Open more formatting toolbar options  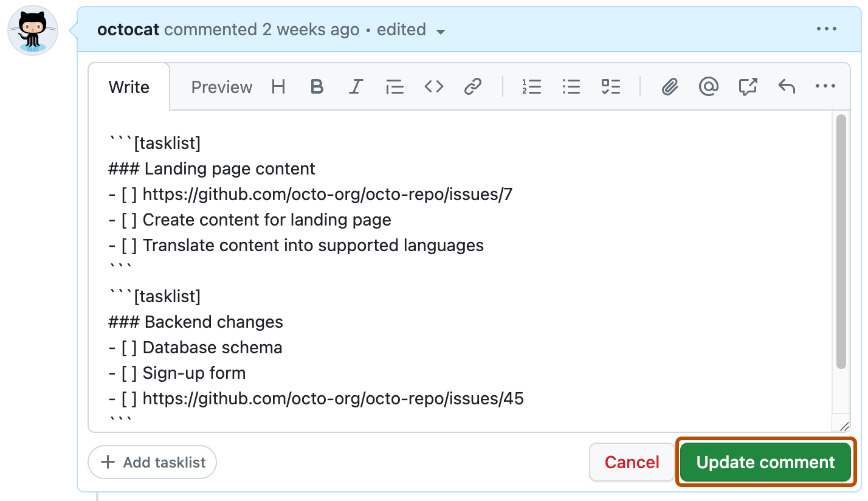click(825, 87)
